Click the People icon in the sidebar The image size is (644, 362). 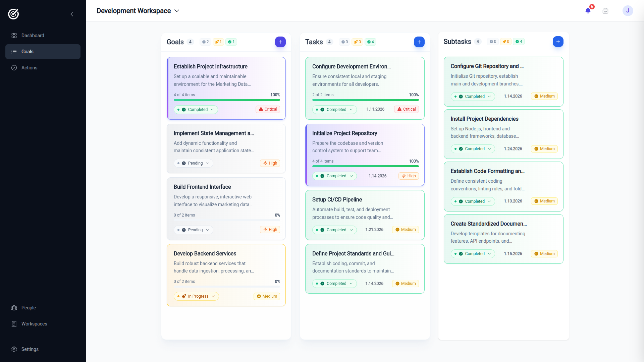pos(14,308)
